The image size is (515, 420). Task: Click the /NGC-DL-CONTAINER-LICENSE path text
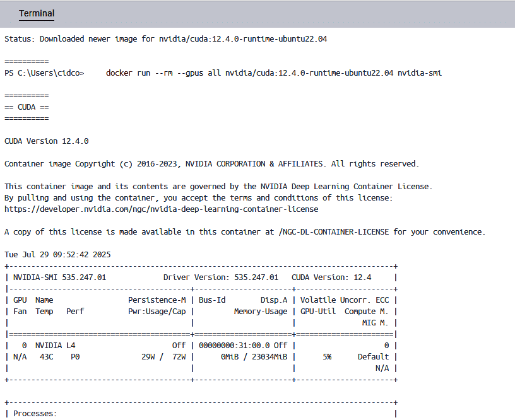(335, 231)
